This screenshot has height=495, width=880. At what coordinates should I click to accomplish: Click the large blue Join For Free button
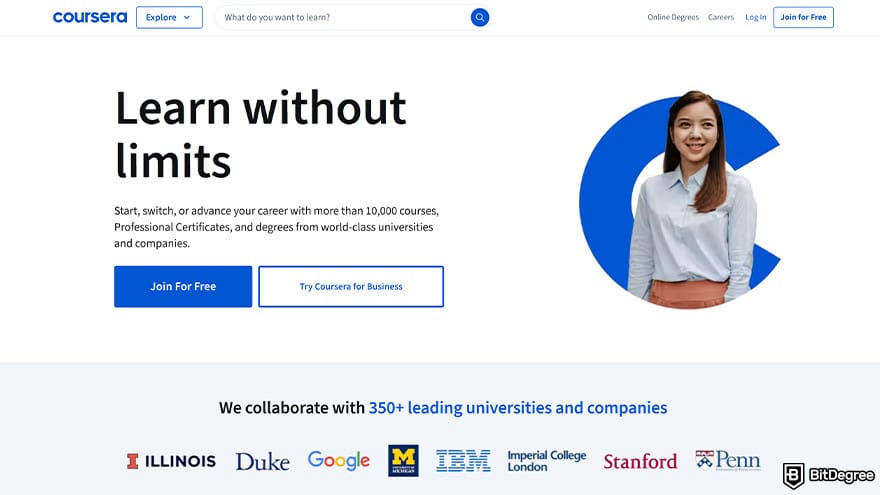[x=183, y=286]
